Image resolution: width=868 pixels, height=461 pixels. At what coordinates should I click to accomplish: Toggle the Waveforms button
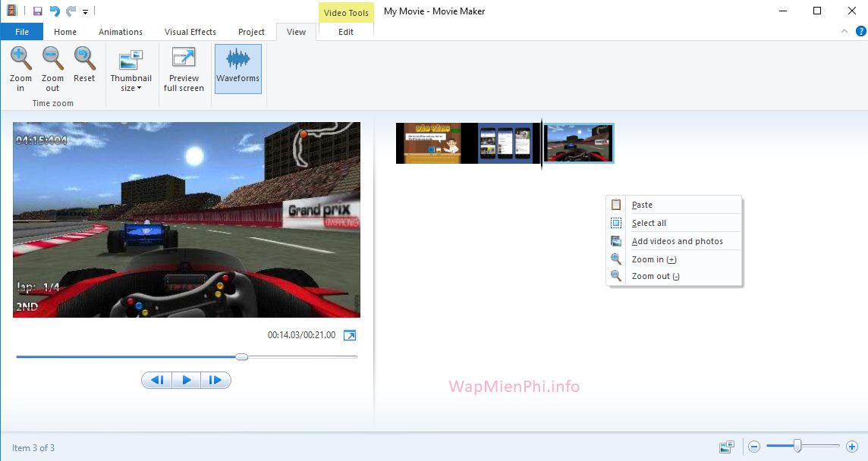point(238,69)
